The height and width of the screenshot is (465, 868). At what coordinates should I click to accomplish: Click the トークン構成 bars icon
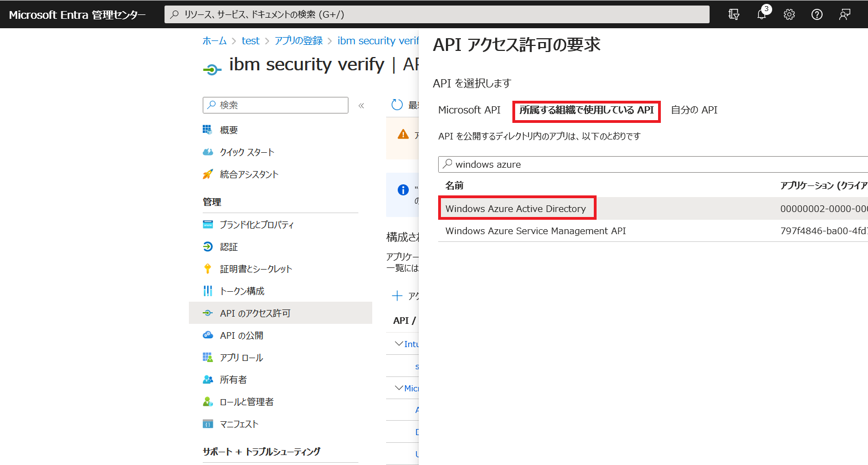coord(208,291)
